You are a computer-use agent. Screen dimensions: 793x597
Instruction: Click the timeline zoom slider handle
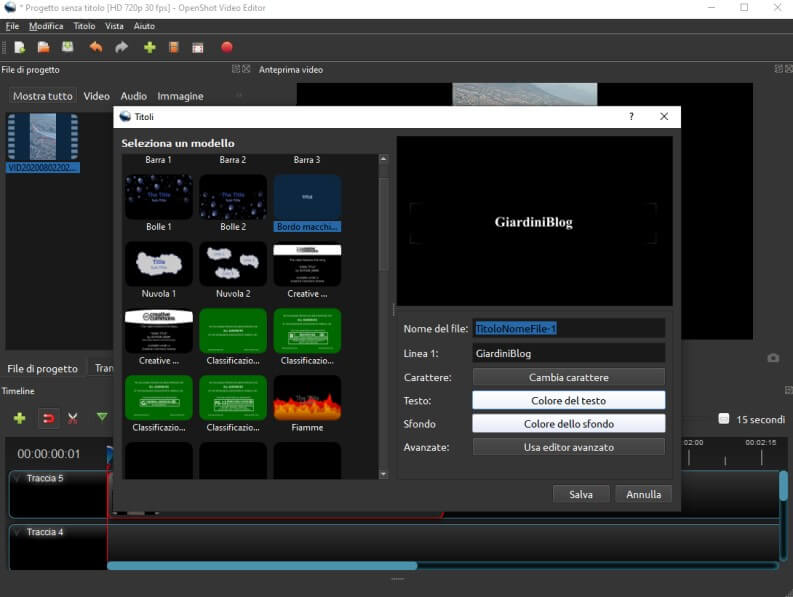[724, 419]
